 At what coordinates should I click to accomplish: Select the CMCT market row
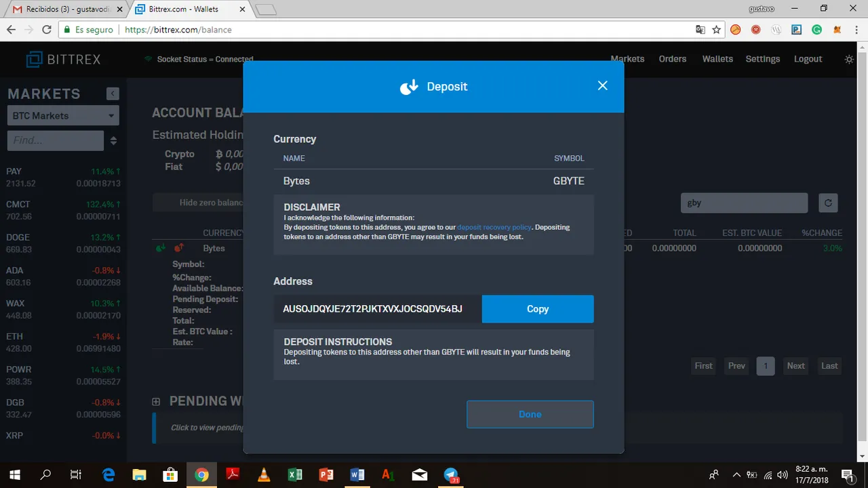[63, 210]
